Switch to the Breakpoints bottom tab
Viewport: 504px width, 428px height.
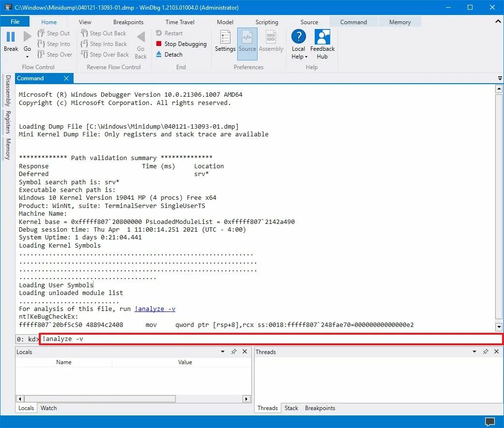(320, 408)
